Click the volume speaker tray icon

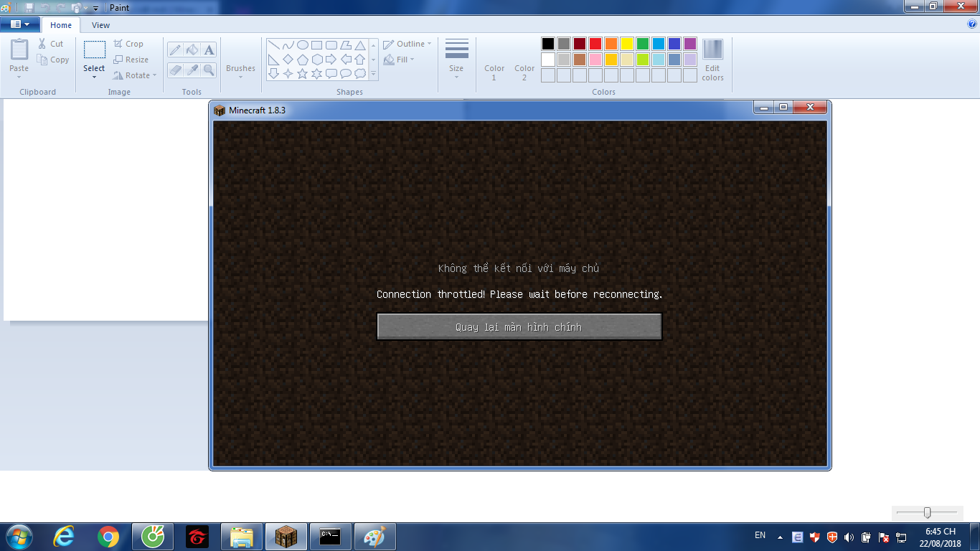[849, 537]
